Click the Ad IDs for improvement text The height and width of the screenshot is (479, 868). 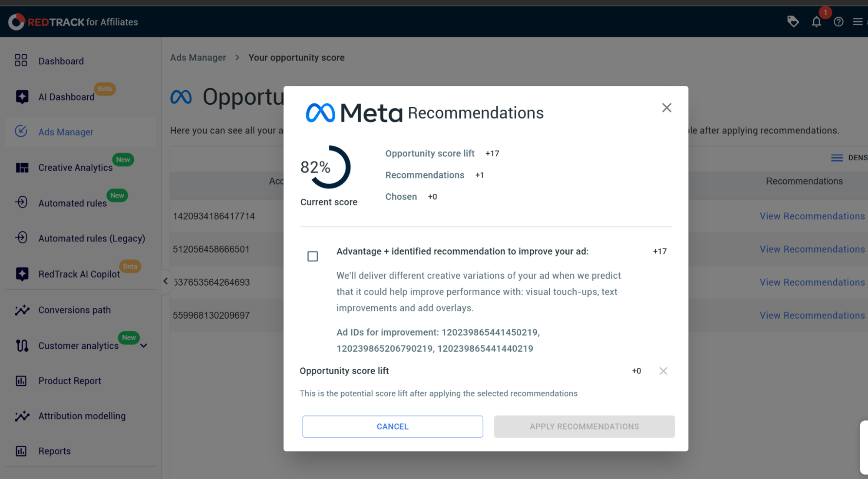coord(438,340)
